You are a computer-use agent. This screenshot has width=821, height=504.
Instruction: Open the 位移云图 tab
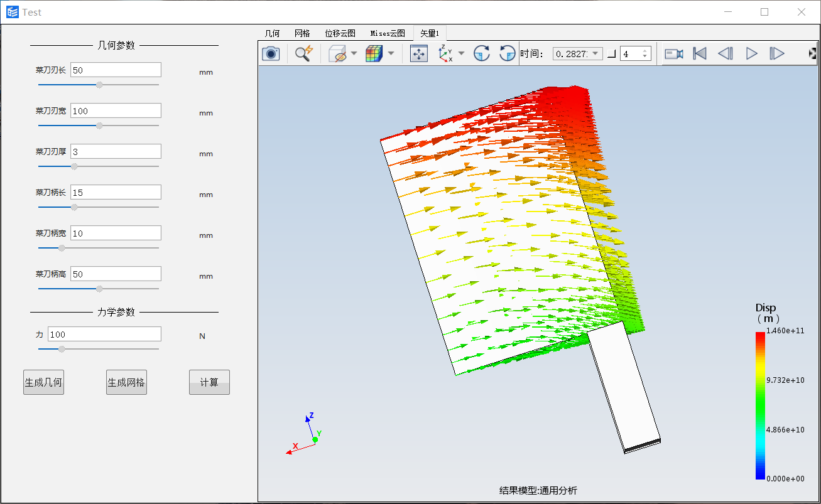click(x=340, y=33)
